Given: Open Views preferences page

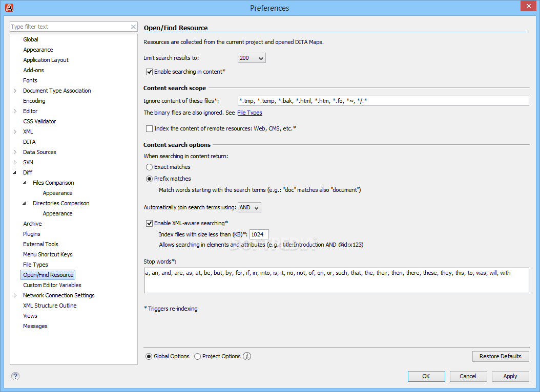Looking at the screenshot, I should (30, 316).
